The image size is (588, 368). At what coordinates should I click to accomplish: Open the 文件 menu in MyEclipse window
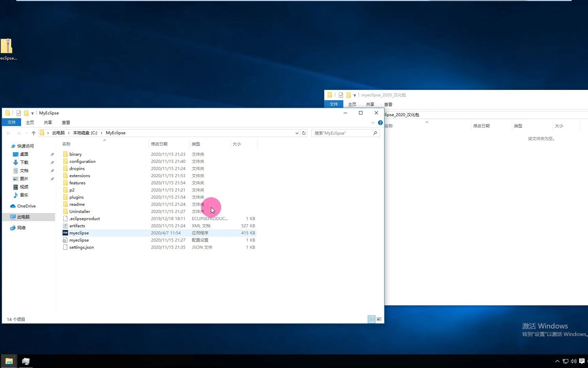12,122
